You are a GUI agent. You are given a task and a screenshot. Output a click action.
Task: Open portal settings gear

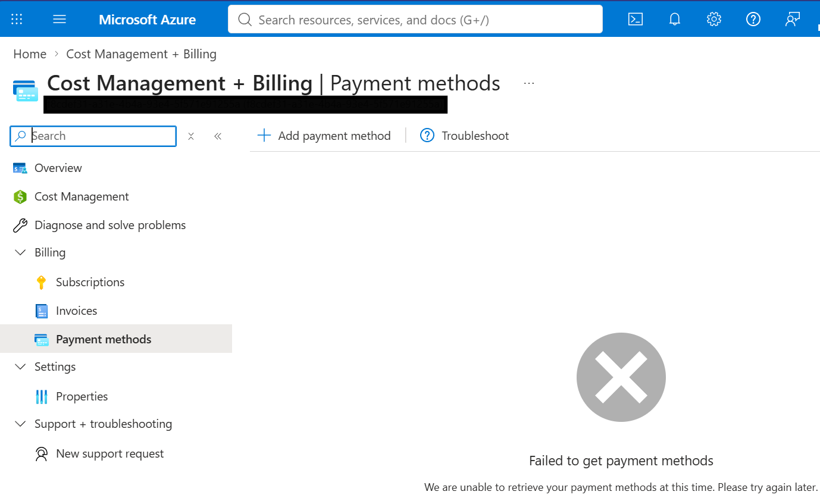pyautogui.click(x=714, y=19)
